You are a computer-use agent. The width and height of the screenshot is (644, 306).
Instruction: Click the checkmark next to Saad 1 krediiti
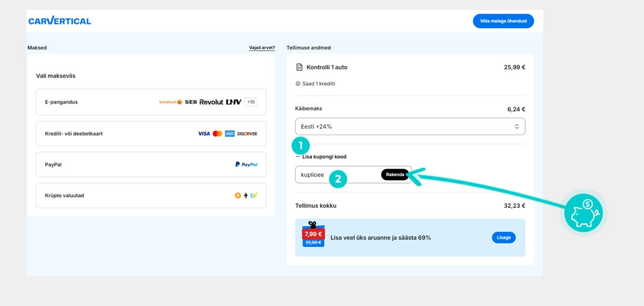[298, 84]
